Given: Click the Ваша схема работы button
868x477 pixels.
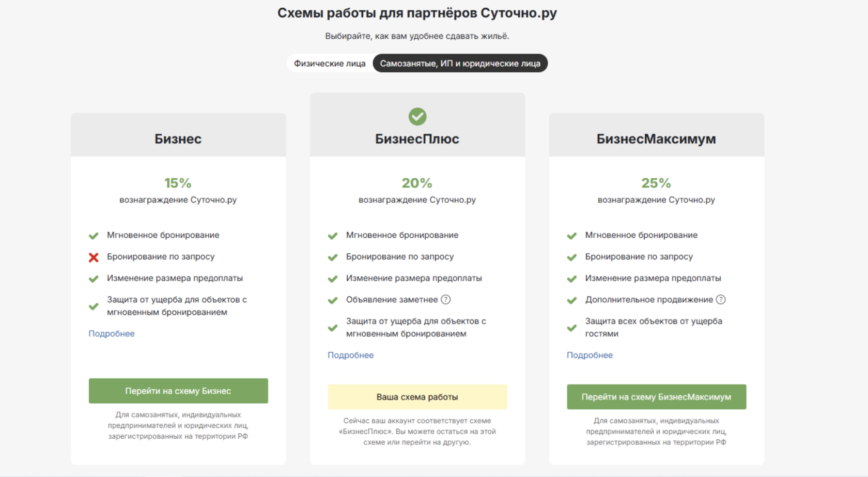Looking at the screenshot, I should point(417,397).
